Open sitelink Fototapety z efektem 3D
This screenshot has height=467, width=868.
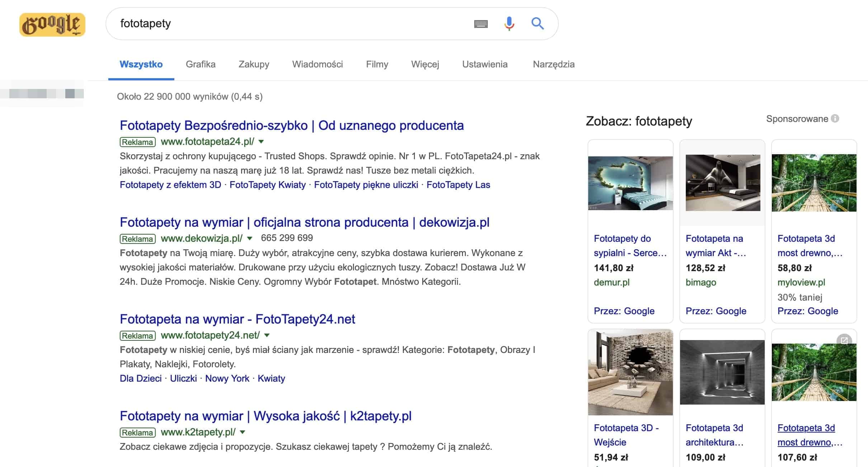[x=170, y=185]
